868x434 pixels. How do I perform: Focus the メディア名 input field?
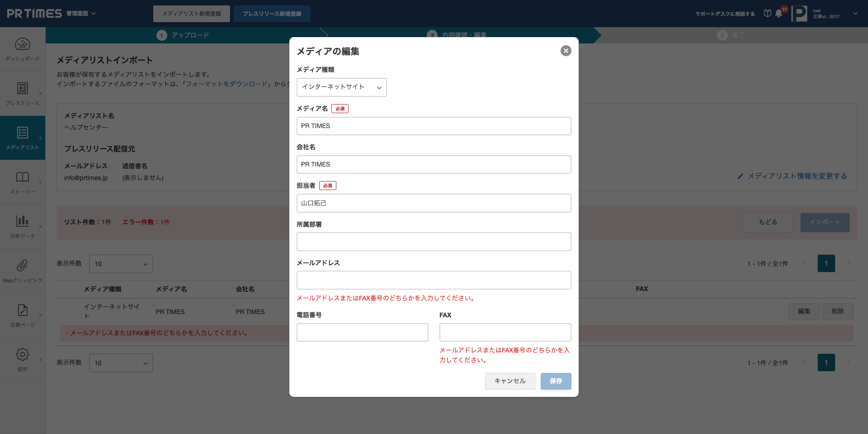434,126
